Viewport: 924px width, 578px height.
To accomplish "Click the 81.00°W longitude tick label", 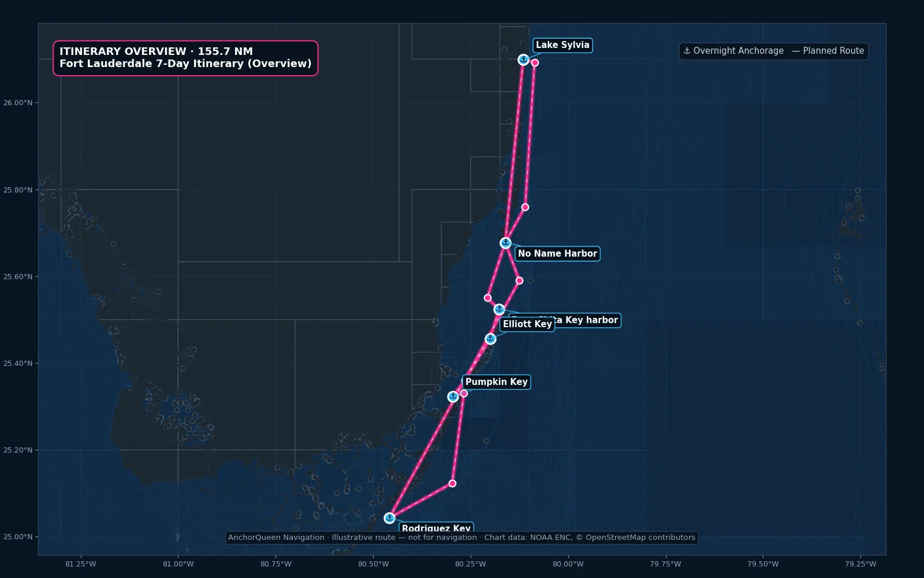I will (x=178, y=564).
